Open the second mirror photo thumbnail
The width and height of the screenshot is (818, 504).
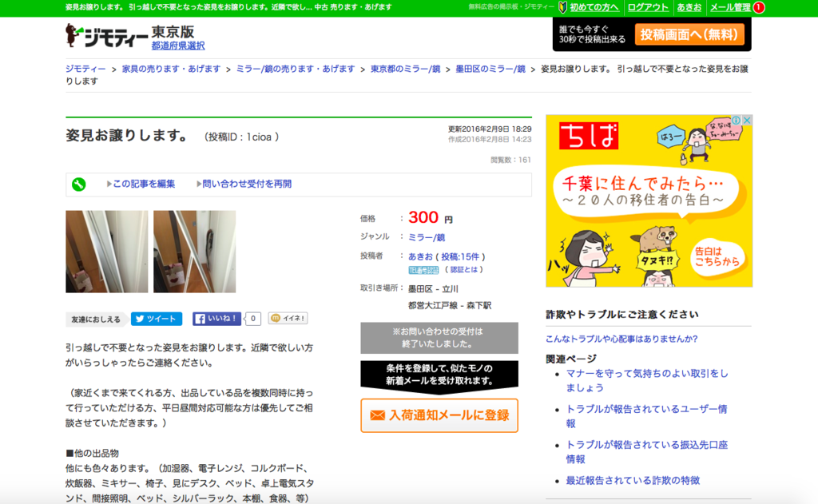coord(195,252)
